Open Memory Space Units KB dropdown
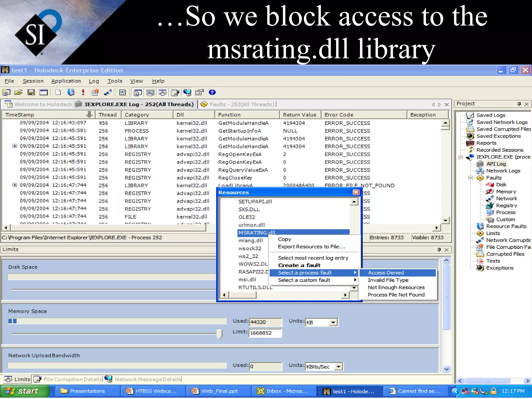This screenshot has width=532, height=399. [333, 322]
